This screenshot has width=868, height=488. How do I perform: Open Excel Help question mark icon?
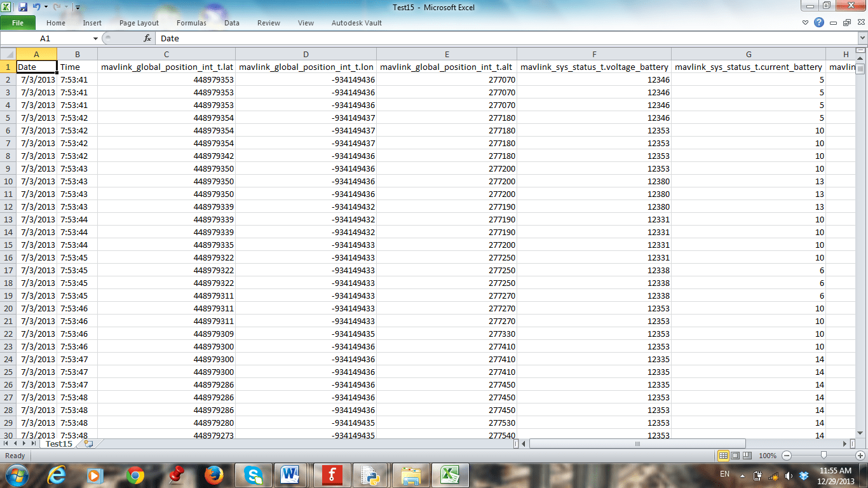(x=819, y=23)
